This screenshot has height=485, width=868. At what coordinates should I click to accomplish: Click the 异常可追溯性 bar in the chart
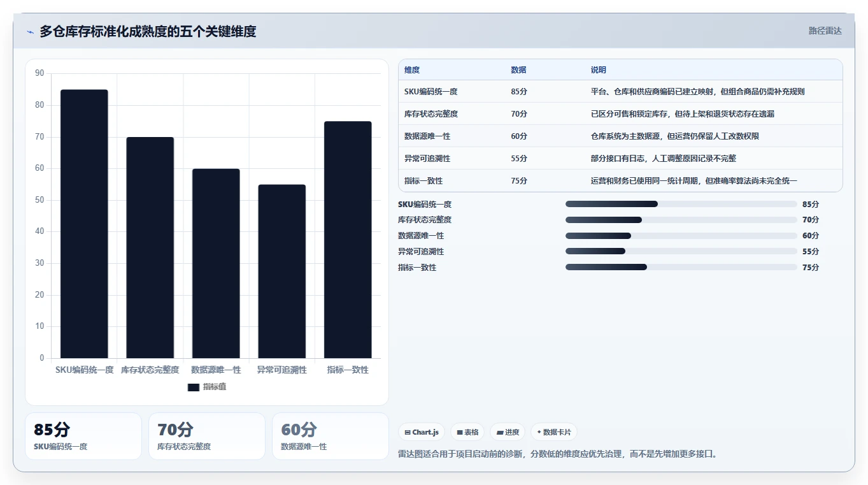click(x=281, y=271)
